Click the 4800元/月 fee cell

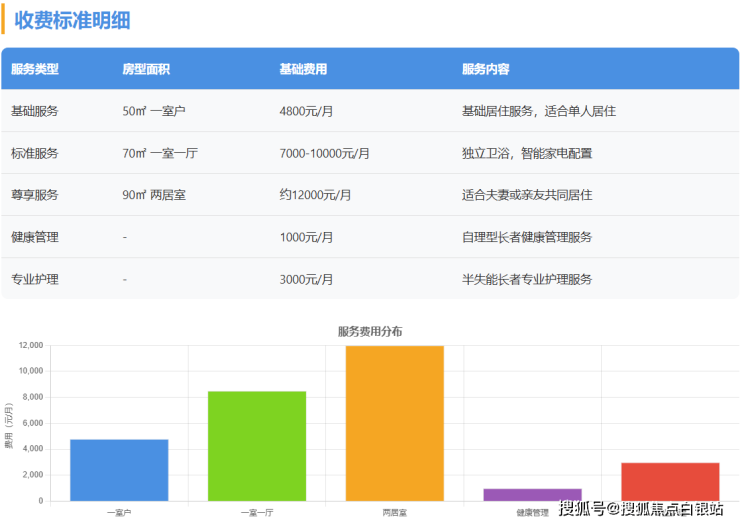(306, 112)
